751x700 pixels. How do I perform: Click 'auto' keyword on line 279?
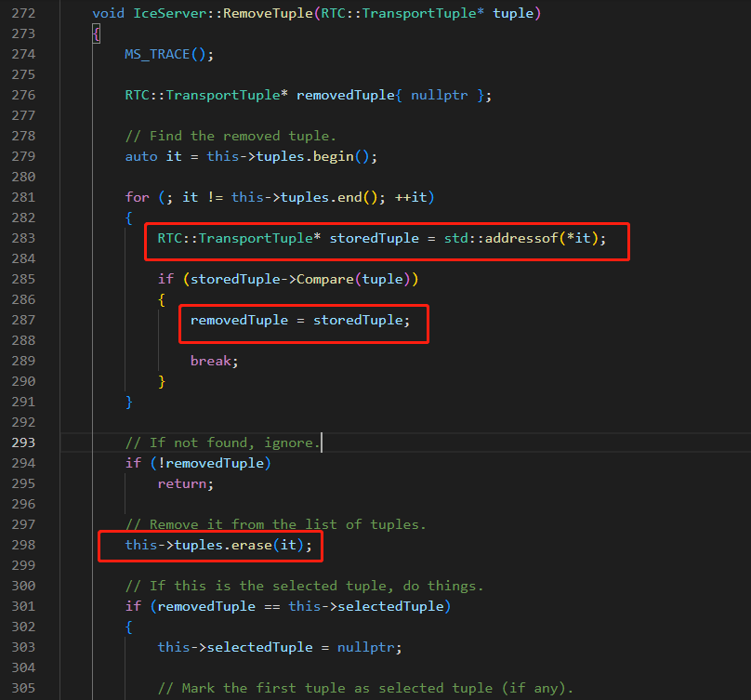[x=141, y=157]
